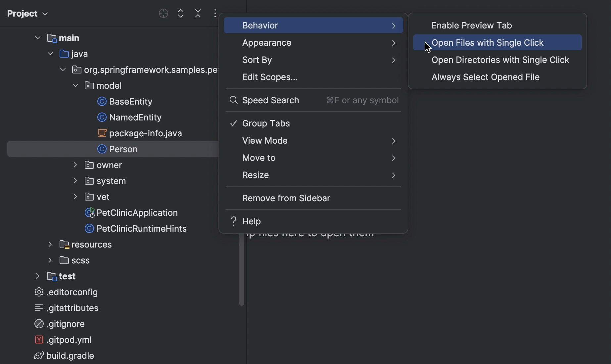Viewport: 611px width, 364px height.
Task: Enable Open Directories with Single Click
Action: pos(500,60)
